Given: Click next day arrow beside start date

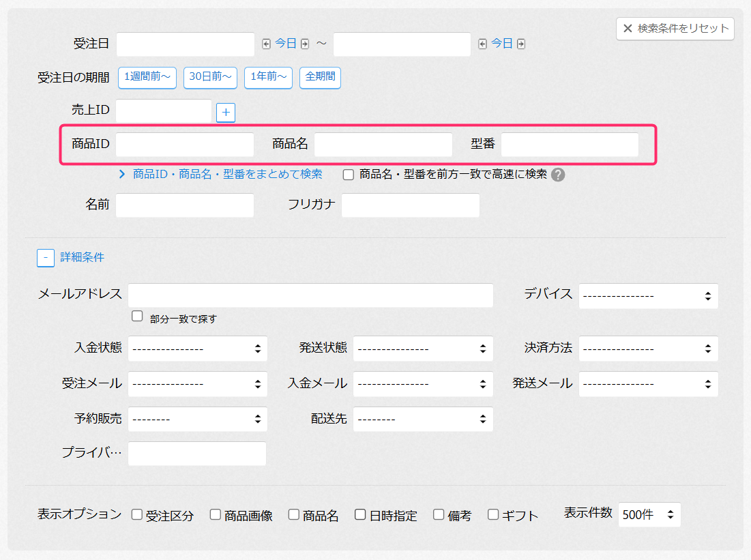Looking at the screenshot, I should [305, 44].
